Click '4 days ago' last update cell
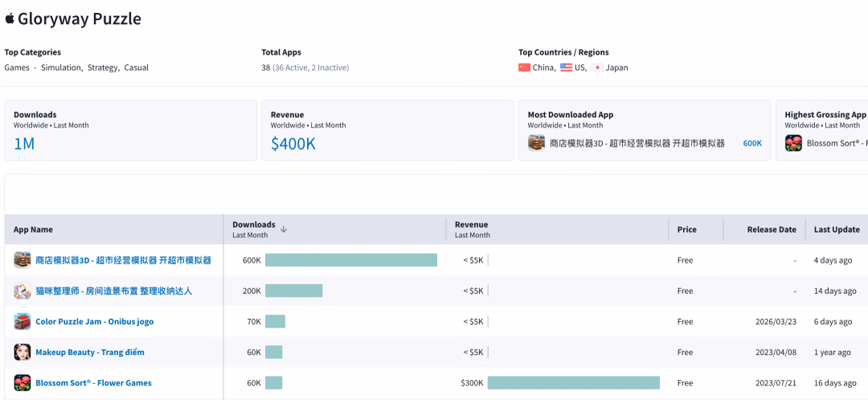 (x=833, y=260)
